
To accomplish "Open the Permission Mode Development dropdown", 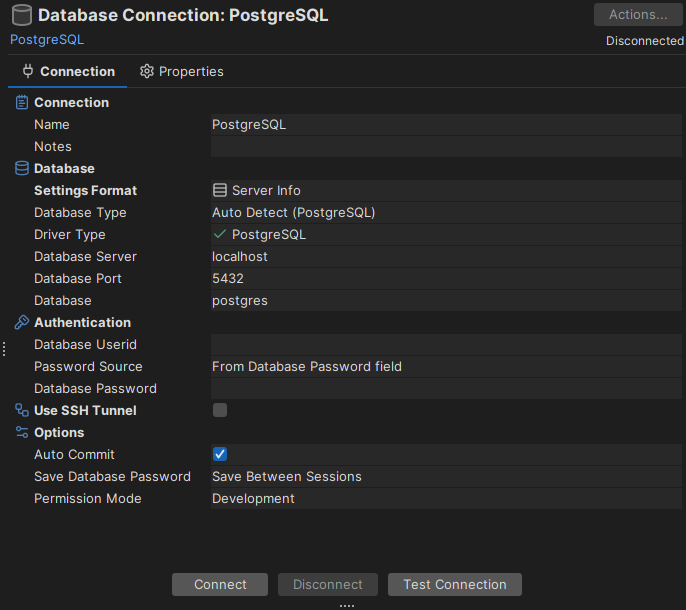I will [x=446, y=498].
